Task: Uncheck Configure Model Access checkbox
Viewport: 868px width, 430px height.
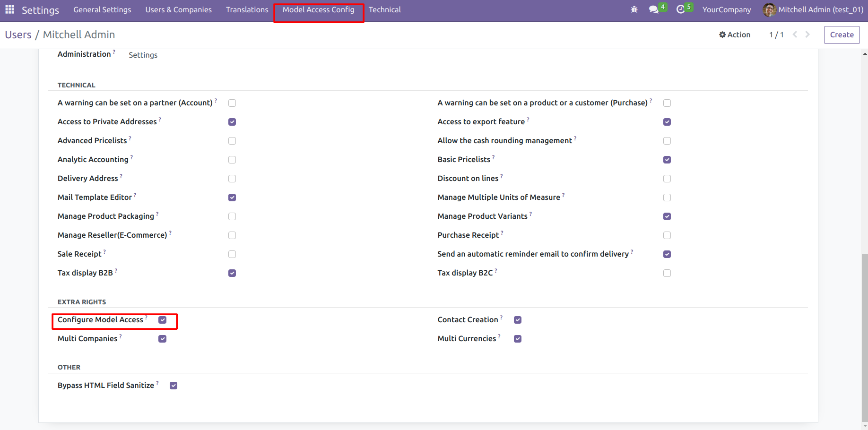Action: pyautogui.click(x=163, y=320)
